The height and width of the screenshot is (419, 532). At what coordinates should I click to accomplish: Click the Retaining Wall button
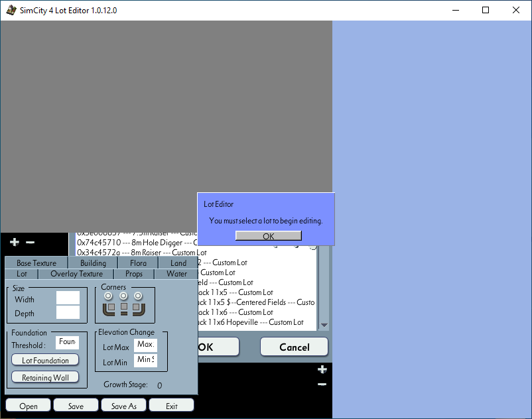pos(45,377)
